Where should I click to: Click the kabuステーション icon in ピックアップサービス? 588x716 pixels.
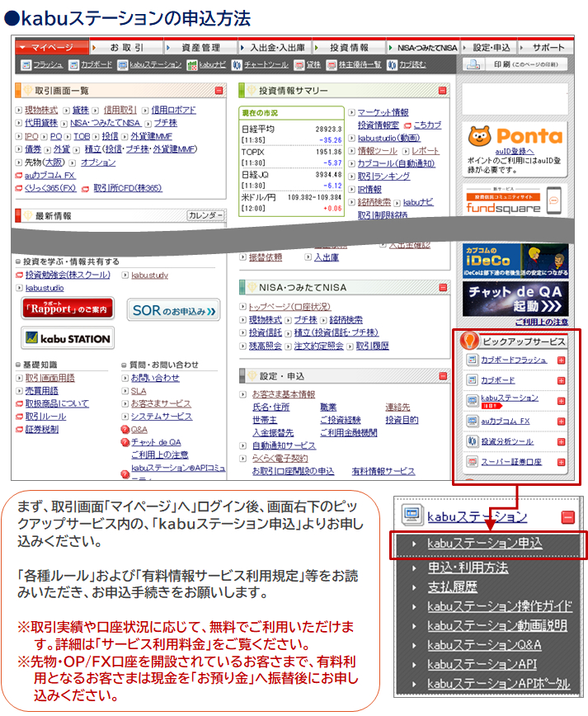472,400
